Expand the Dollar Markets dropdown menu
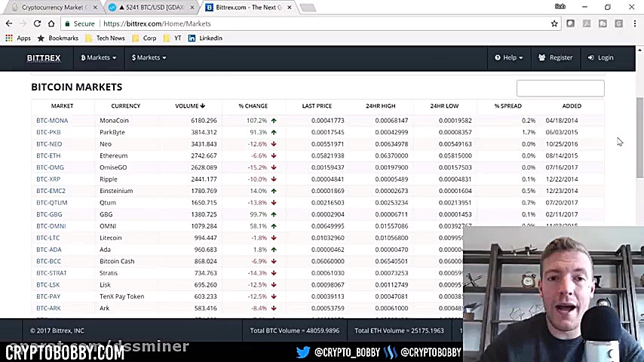Screen dimensions: 644x362 click(149, 58)
